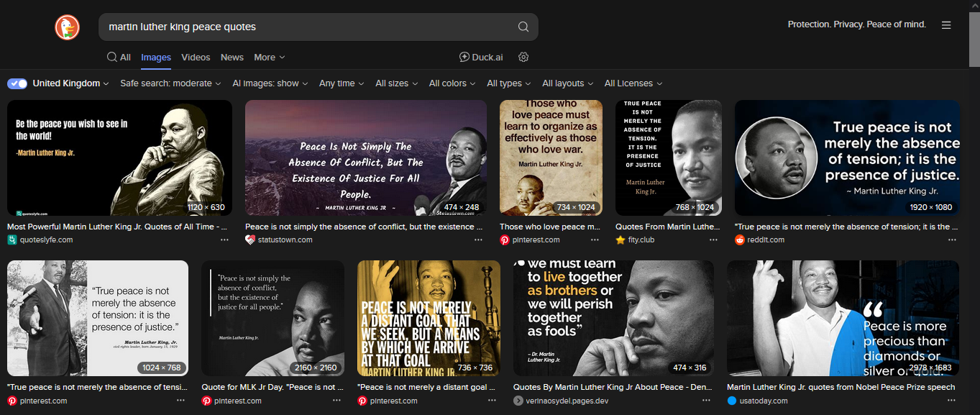Open the 'Be the peace you wish' thumbnail
The width and height of the screenshot is (980, 415).
tap(119, 158)
